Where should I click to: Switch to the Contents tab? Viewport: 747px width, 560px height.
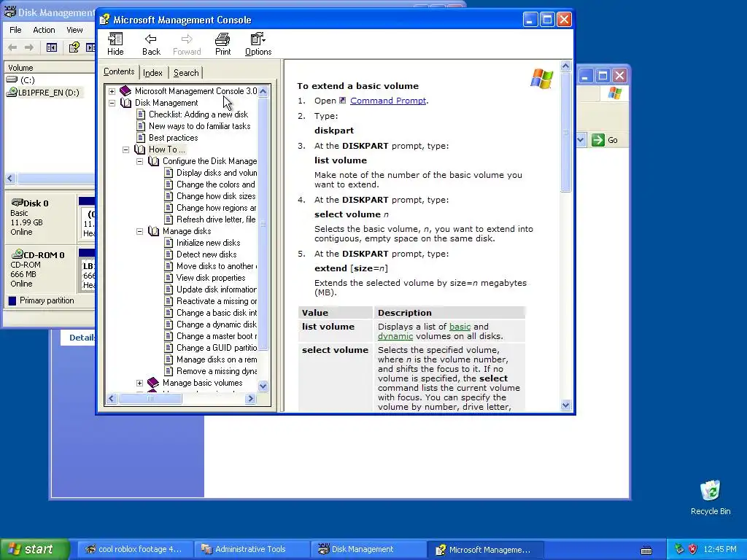point(119,71)
